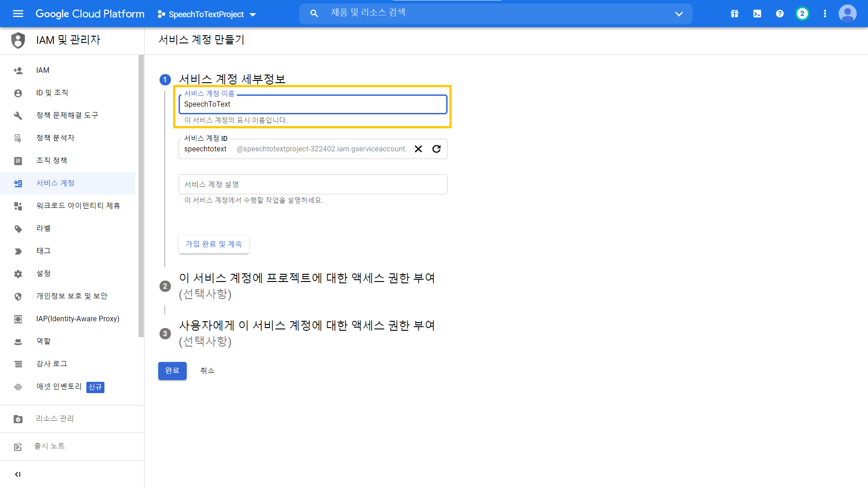This screenshot has width=868, height=488.
Task: Clear the service account ID with X
Action: pyautogui.click(x=418, y=149)
